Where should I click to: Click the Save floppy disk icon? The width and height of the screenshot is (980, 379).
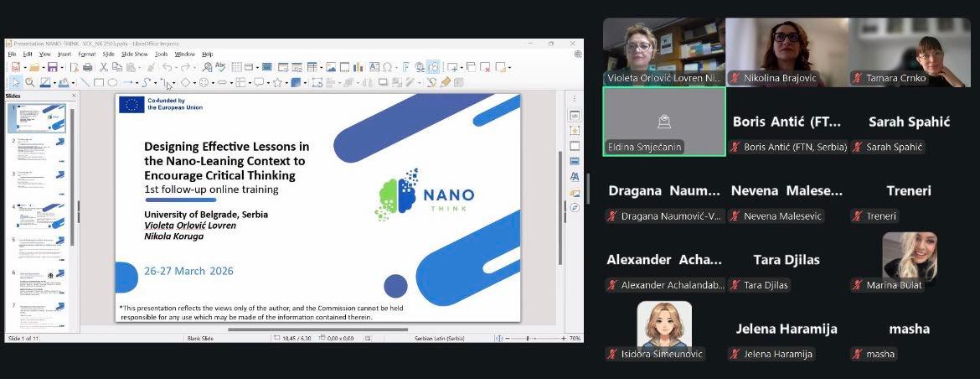pos(53,68)
